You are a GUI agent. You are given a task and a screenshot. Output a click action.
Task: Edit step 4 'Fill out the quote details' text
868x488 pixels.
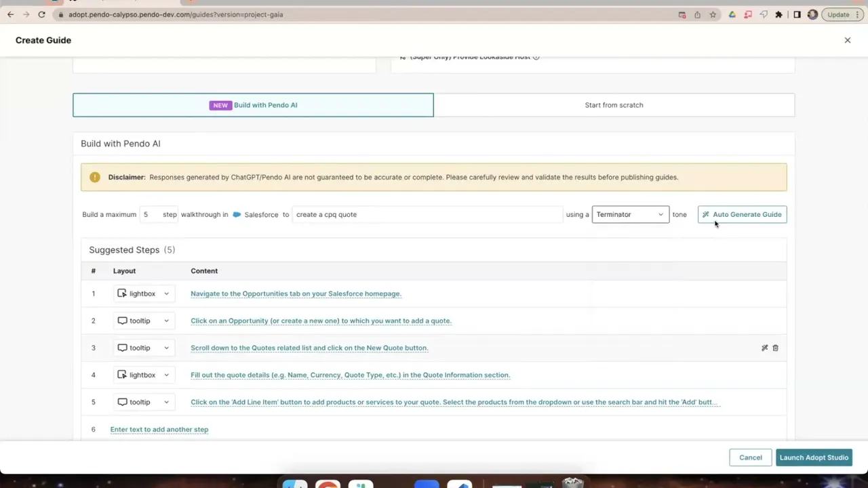350,375
